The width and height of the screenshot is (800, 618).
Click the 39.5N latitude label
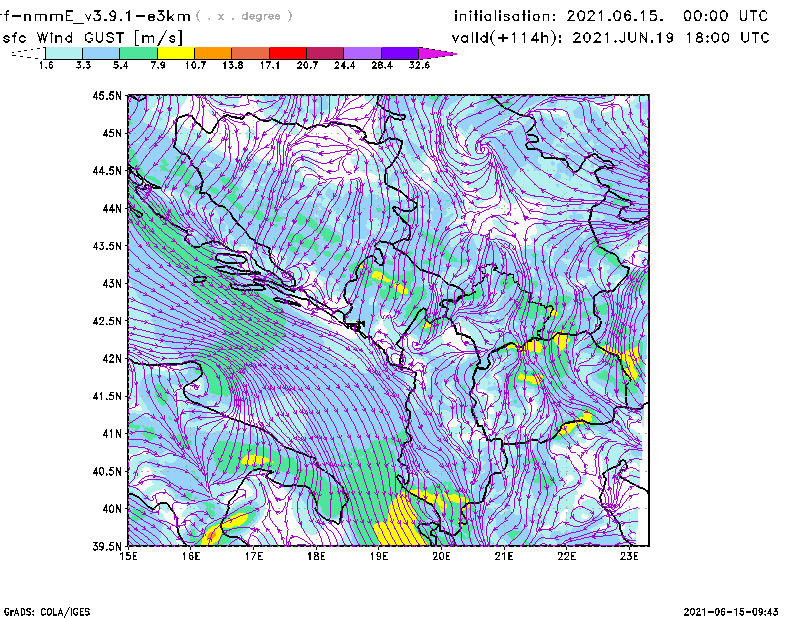point(107,546)
